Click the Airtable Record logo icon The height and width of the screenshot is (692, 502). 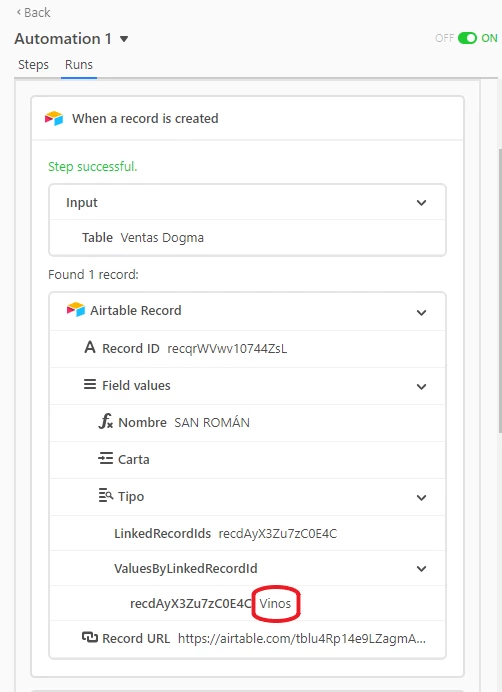coord(75,310)
